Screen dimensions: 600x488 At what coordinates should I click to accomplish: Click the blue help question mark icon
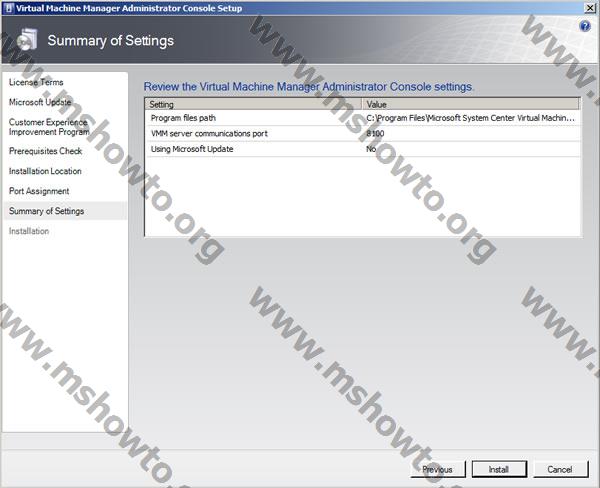pyautogui.click(x=585, y=26)
